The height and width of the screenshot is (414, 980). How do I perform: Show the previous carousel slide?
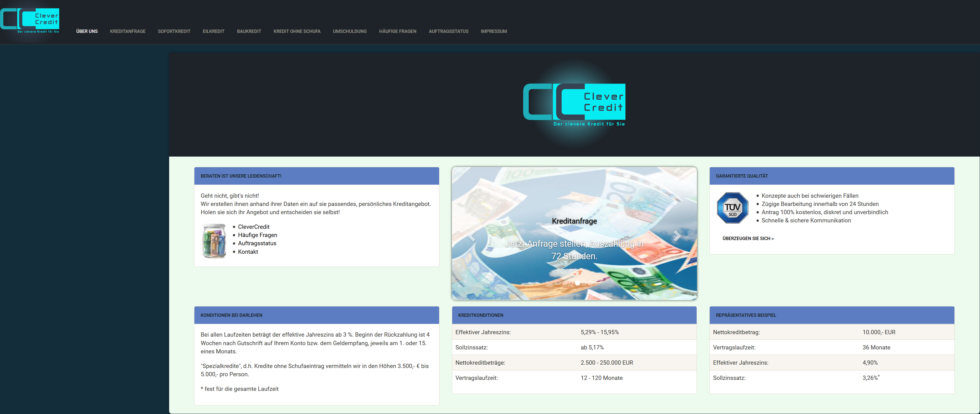pos(472,236)
